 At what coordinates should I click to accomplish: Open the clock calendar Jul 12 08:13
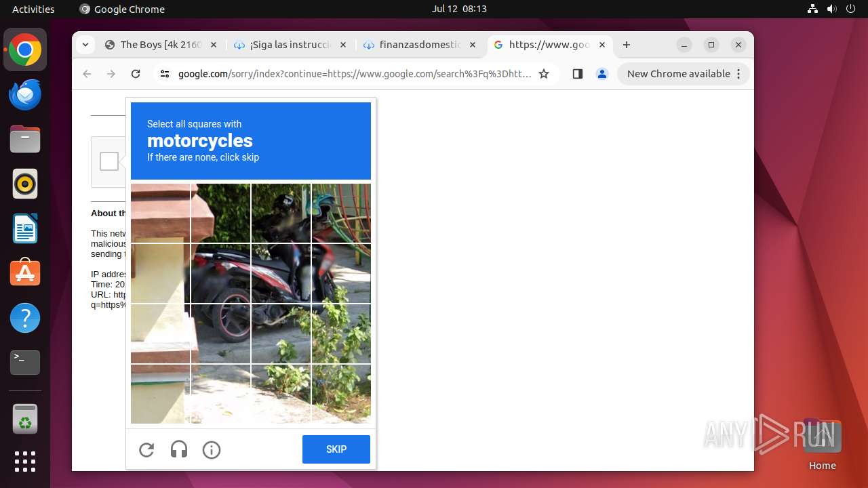coord(459,9)
